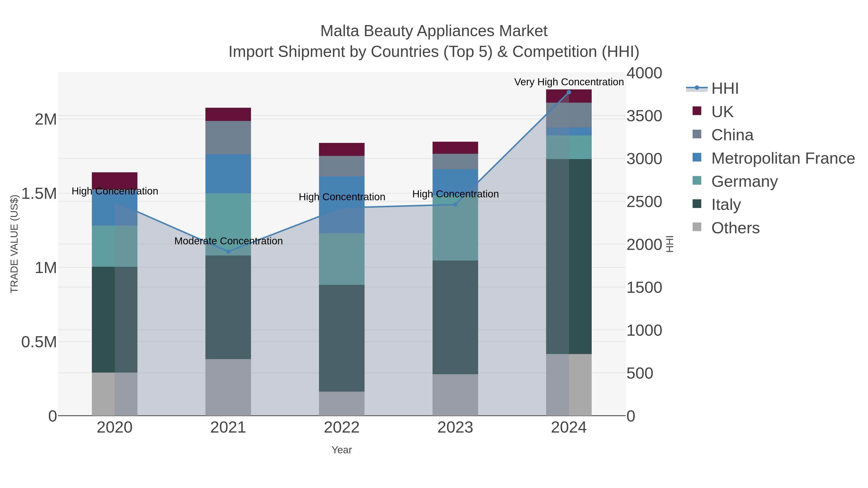This screenshot has width=868, height=488.
Task: Click the Germany teal legend swatch
Action: click(697, 180)
